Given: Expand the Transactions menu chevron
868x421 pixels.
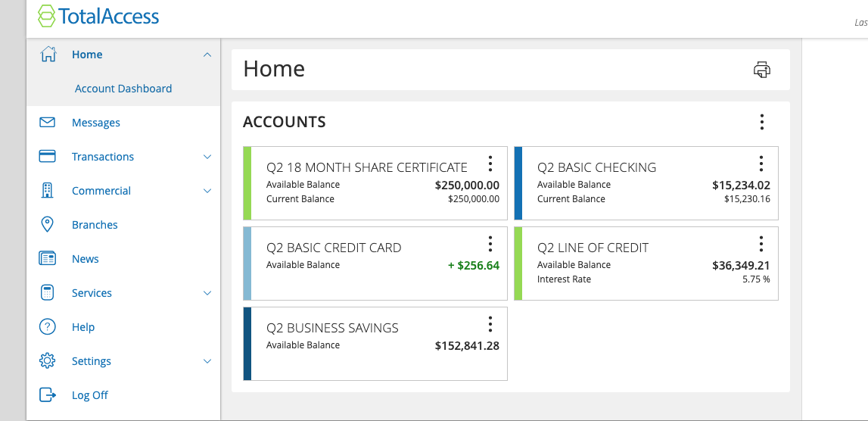Looking at the screenshot, I should [207, 157].
